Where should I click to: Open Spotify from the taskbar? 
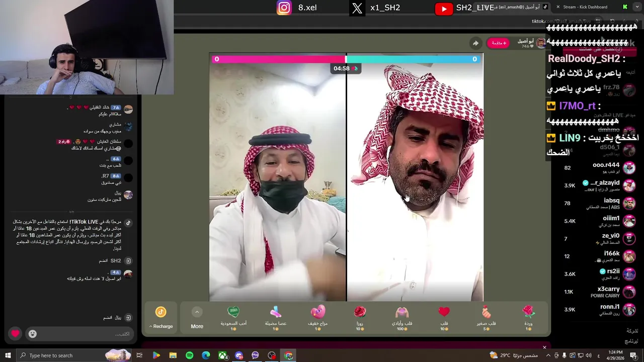click(x=189, y=355)
